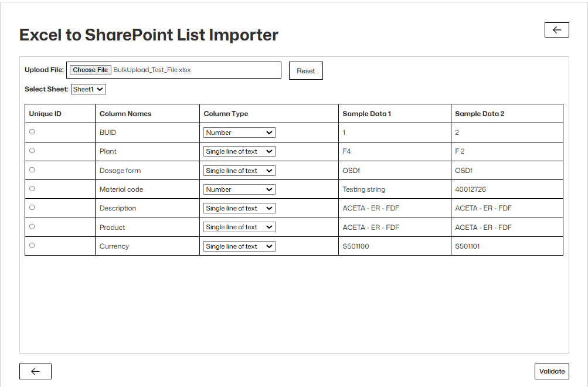Select Plant as the Unique ID
Viewport: 588px width, 387px height.
click(32, 150)
